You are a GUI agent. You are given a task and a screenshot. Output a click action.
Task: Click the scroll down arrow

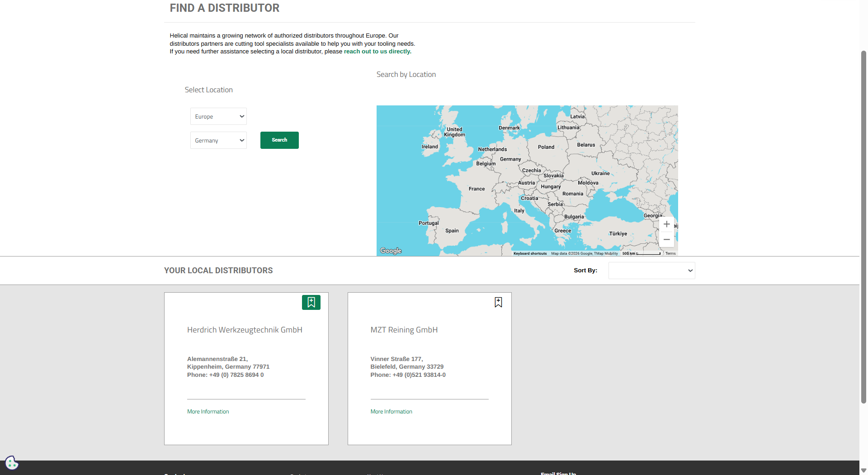pos(863,470)
